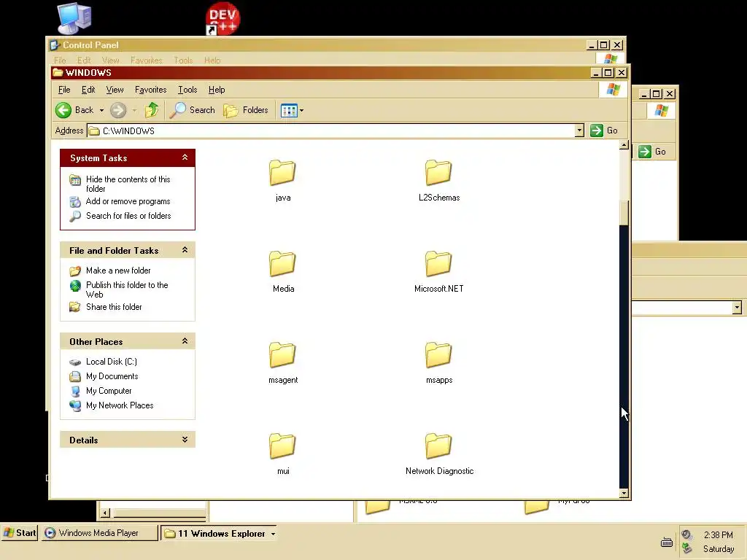The image size is (747, 560).
Task: Click Search for files or folders link
Action: coord(128,216)
